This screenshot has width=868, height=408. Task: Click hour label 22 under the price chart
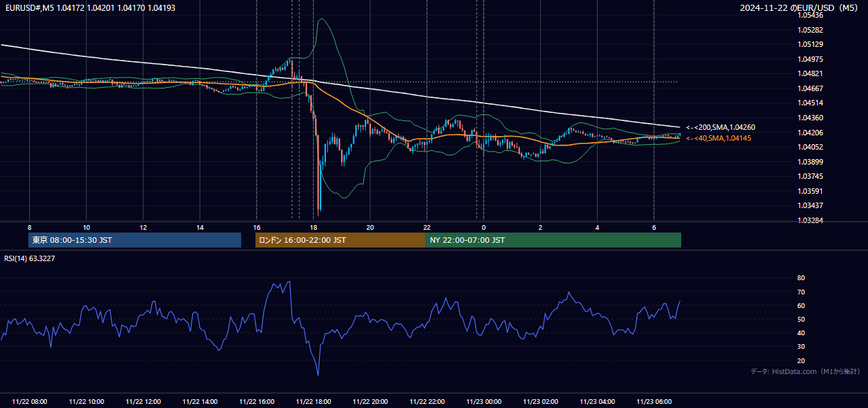(427, 227)
